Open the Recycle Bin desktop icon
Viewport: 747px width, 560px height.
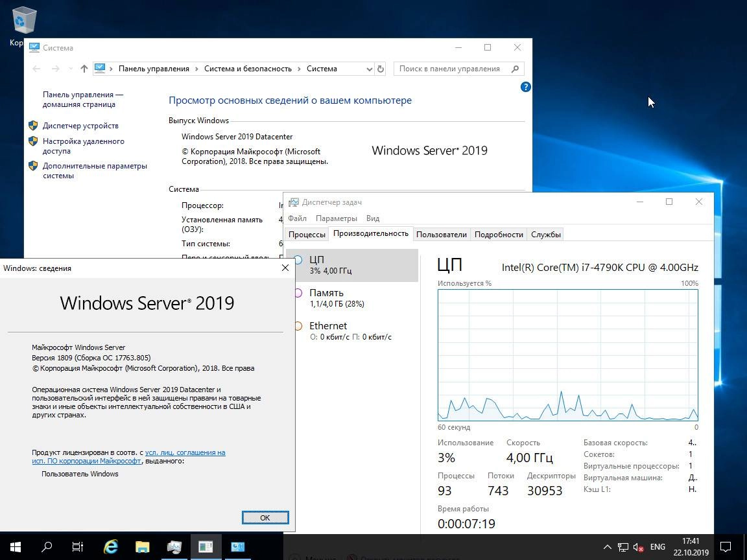point(23,21)
